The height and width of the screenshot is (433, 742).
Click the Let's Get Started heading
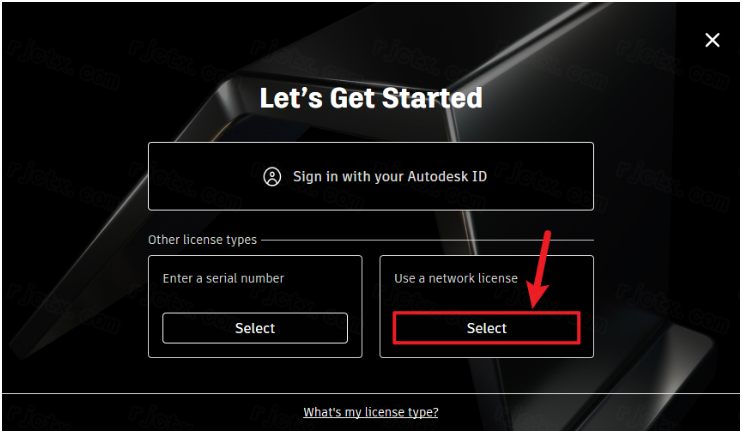pos(371,98)
